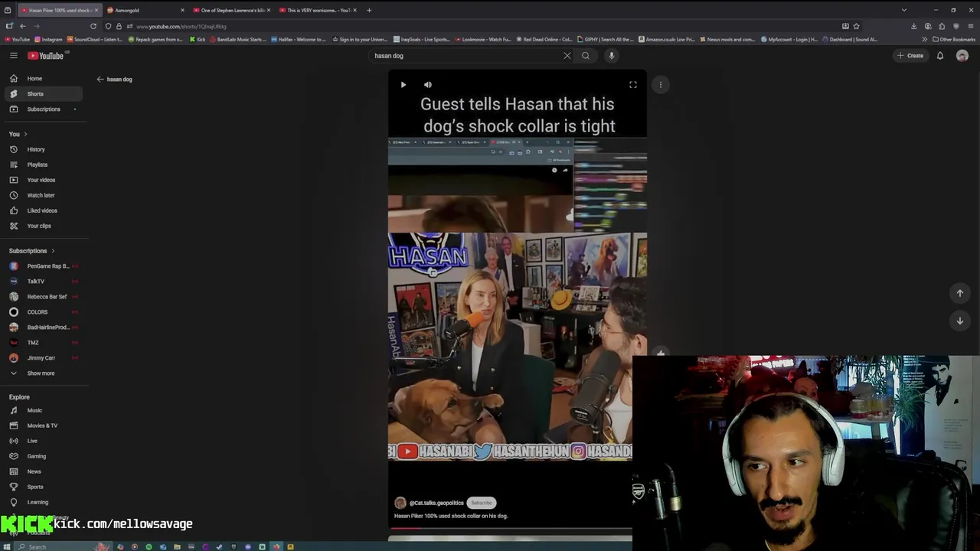The height and width of the screenshot is (551, 980).
Task: Bookmark this page with the star
Action: click(856, 26)
